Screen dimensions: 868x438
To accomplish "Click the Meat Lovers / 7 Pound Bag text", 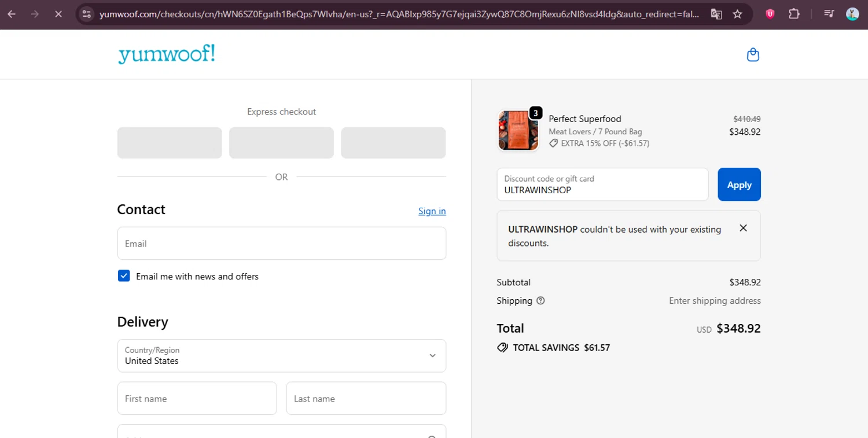I will pyautogui.click(x=595, y=132).
